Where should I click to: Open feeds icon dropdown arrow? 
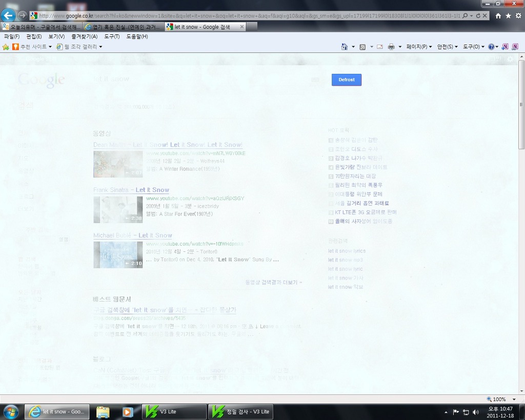tap(372, 47)
